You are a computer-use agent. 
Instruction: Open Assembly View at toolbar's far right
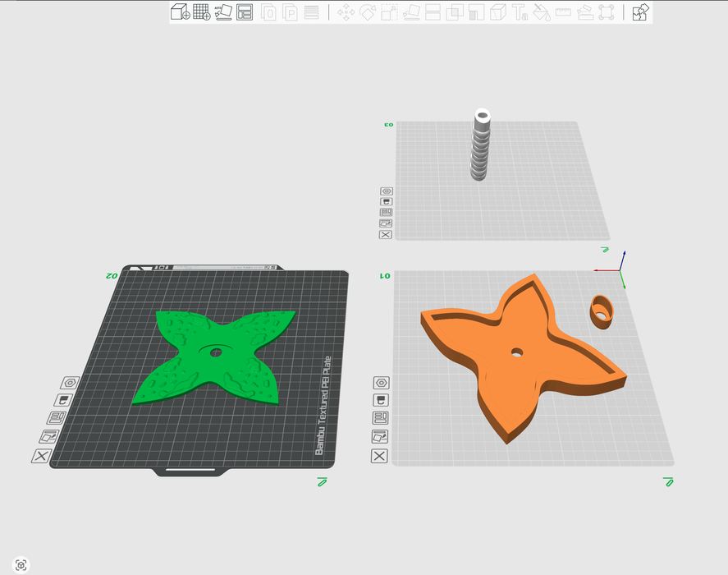click(641, 12)
